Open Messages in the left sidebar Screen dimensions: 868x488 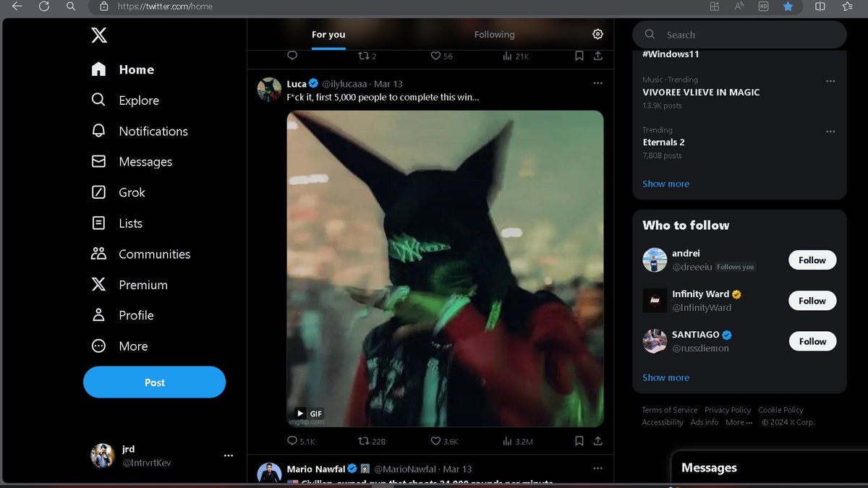[132, 162]
